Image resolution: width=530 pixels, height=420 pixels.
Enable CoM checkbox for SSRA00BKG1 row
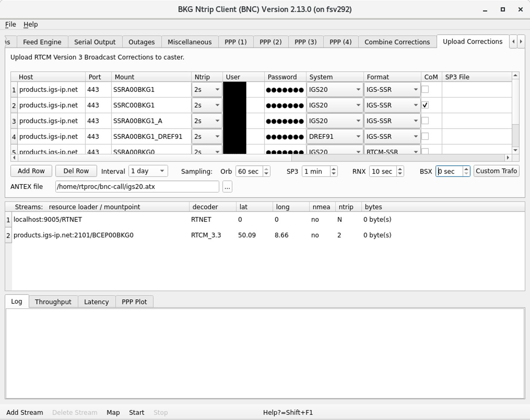(x=425, y=90)
